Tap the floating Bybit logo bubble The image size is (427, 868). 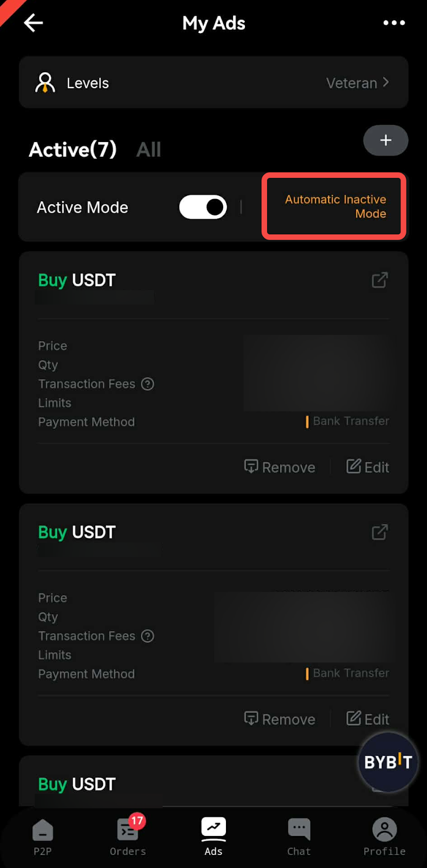(388, 762)
